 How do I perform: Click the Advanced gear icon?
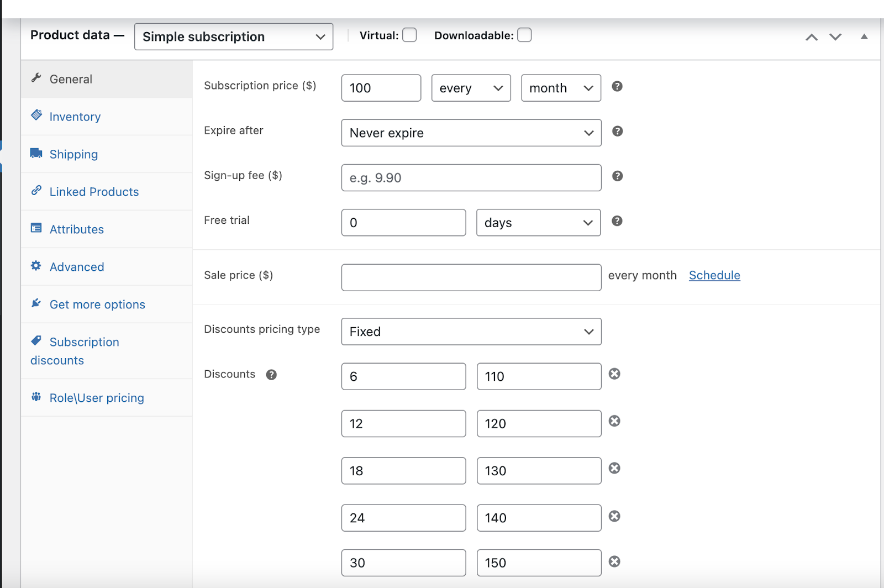[36, 266]
